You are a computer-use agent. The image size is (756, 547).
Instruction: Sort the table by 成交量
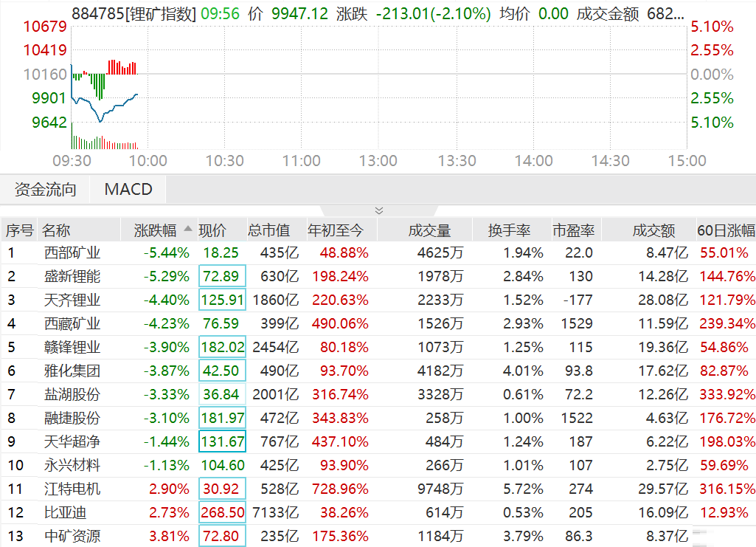429,230
